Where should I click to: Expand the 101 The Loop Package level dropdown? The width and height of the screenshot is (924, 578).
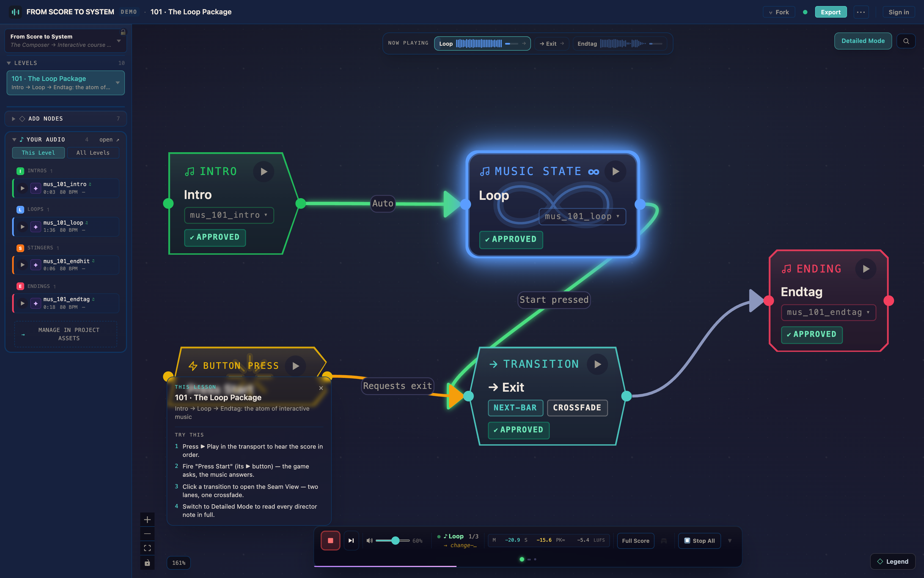(x=118, y=83)
